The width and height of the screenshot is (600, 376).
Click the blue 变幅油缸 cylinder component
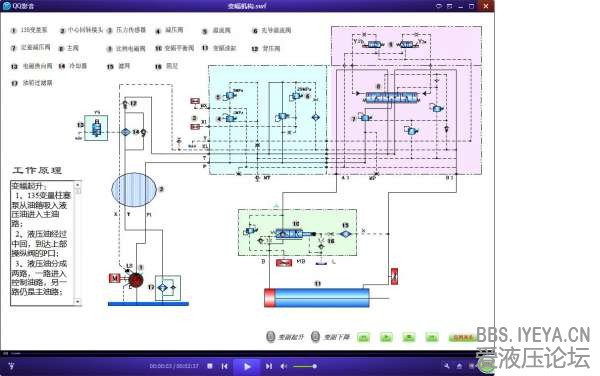coord(317,298)
